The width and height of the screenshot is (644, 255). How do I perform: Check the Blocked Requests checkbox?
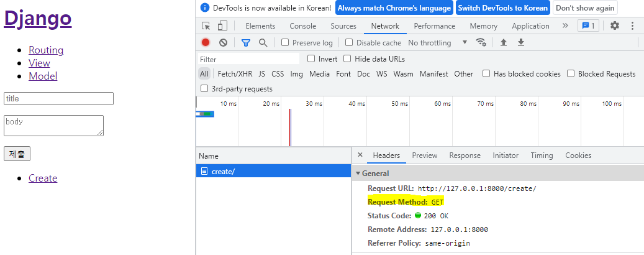571,73
